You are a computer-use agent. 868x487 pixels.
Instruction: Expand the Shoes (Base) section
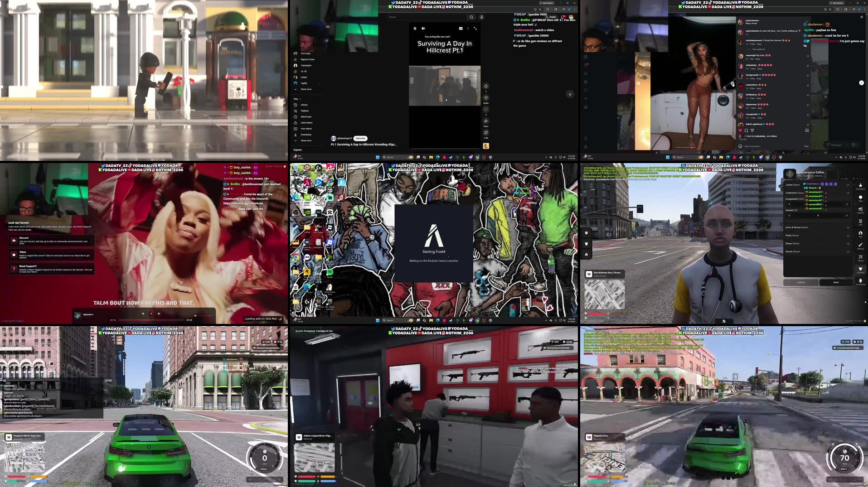[x=848, y=244]
